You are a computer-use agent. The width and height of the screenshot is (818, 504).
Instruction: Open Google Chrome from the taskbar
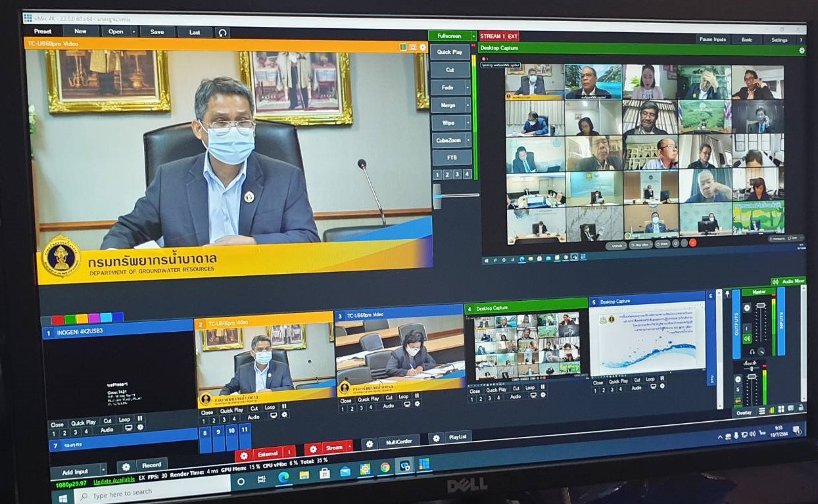click(x=385, y=467)
